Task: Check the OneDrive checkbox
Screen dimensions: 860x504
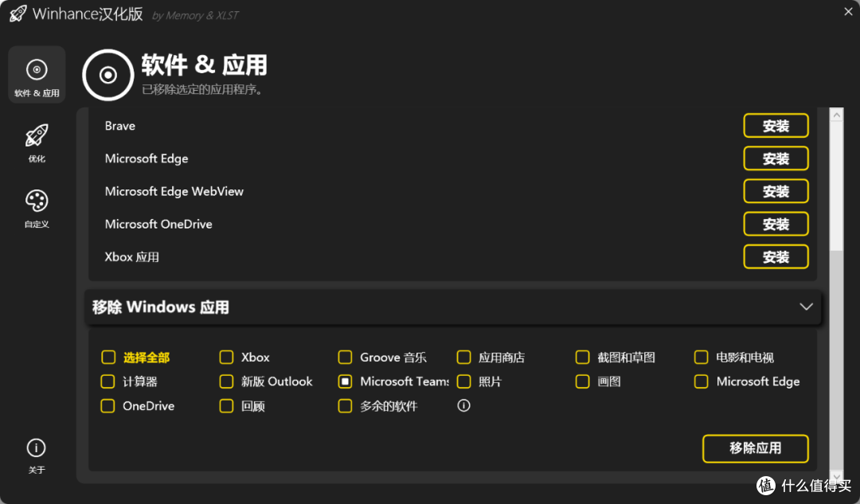Action: [108, 406]
